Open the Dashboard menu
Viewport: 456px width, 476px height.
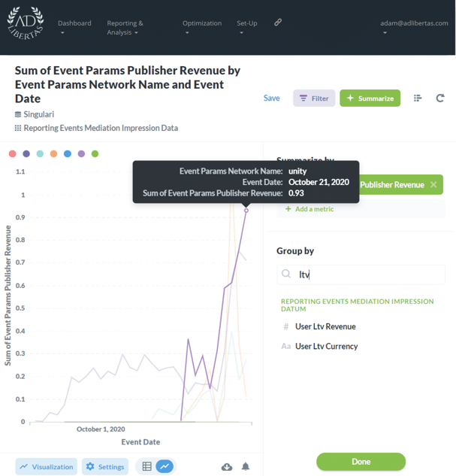tap(74, 27)
